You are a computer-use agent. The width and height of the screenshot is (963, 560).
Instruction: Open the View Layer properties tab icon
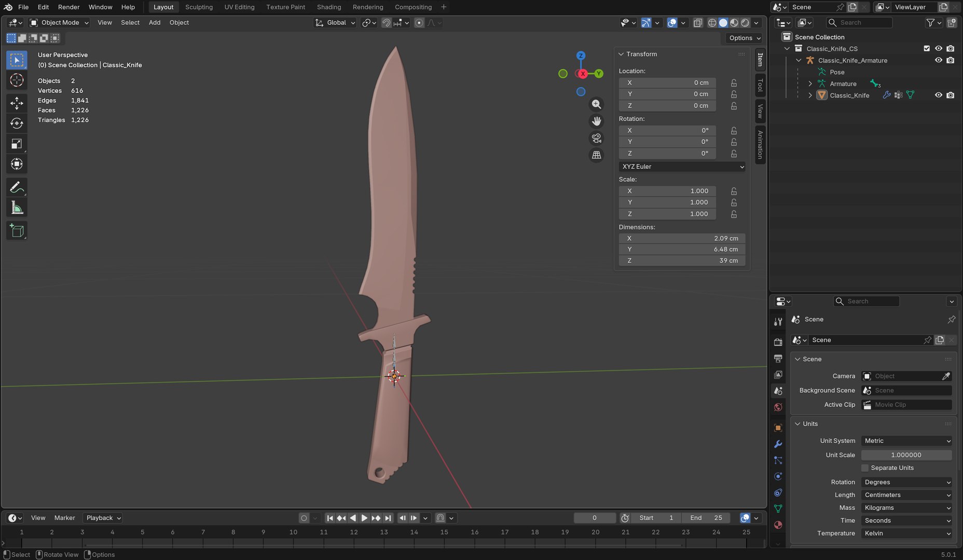point(778,374)
